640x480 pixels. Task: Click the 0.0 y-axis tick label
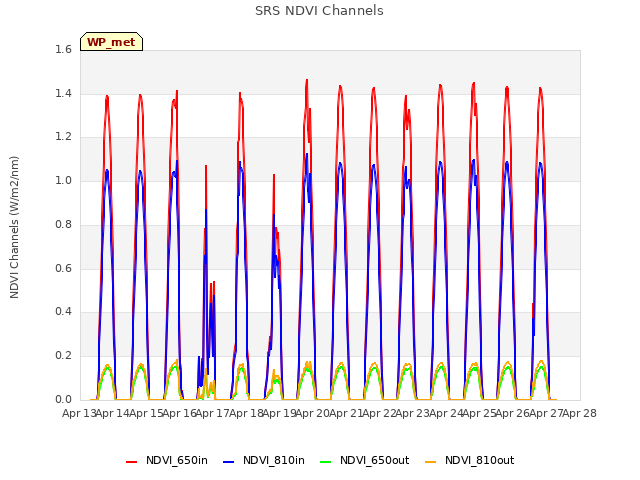(x=63, y=399)
